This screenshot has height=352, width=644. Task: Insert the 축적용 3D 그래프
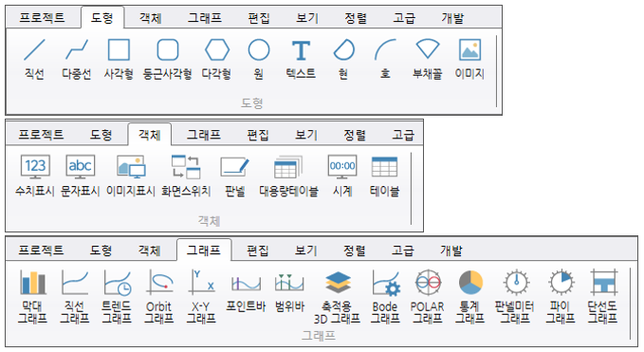pyautogui.click(x=338, y=296)
